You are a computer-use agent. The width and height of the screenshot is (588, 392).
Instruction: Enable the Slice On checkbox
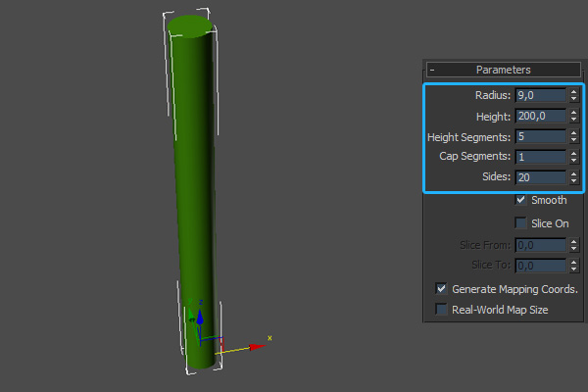click(x=521, y=223)
